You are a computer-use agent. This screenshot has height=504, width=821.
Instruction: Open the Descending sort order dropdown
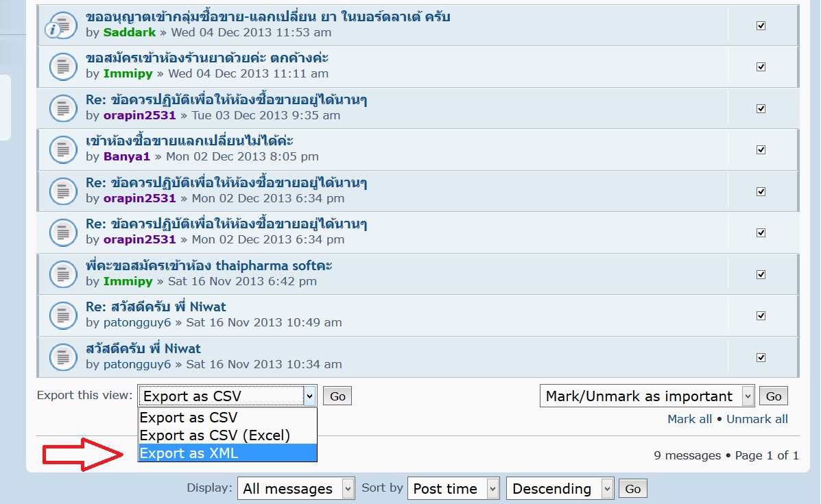(x=560, y=489)
